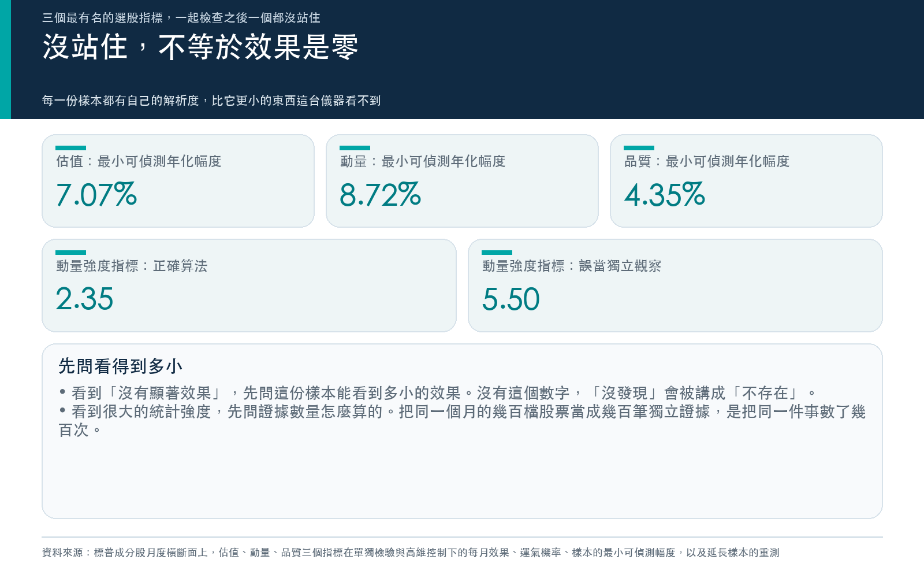Select the value 8.72%
Image resolution: width=924 pixels, height=578 pixels.
point(381,195)
